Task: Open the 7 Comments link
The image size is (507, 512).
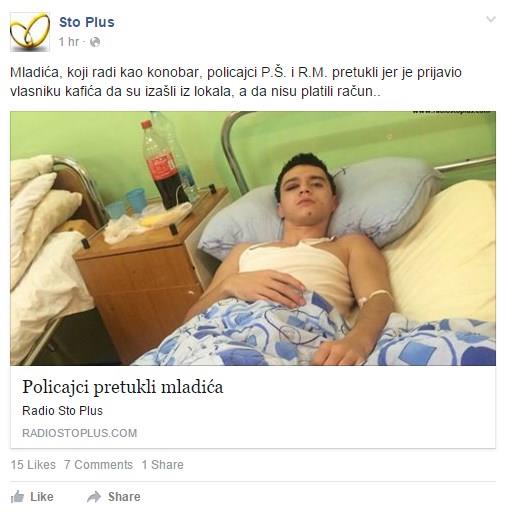Action: coord(98,465)
